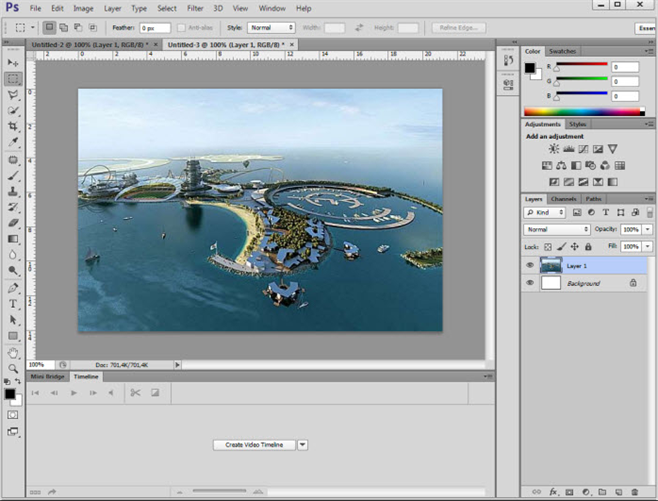Open the layer blend mode Normal dropdown
Image resolution: width=658 pixels, height=501 pixels.
(558, 229)
